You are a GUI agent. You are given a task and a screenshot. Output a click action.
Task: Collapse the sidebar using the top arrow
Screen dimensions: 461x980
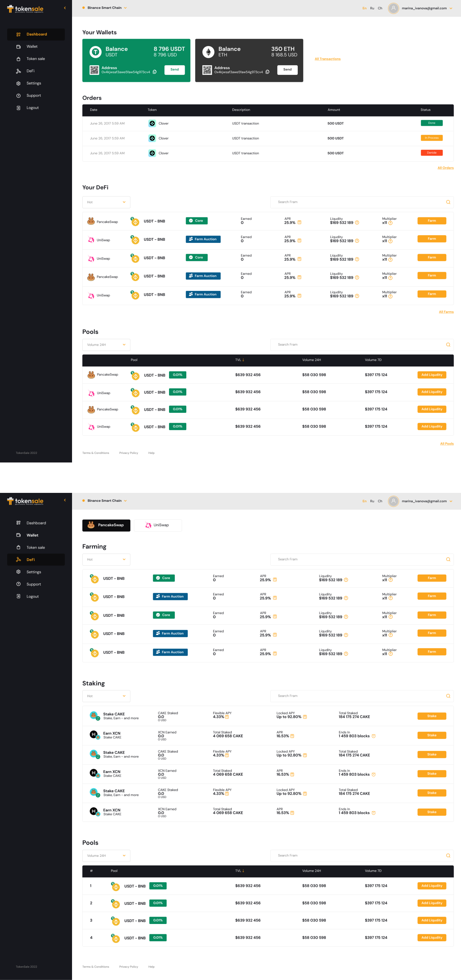(65, 8)
